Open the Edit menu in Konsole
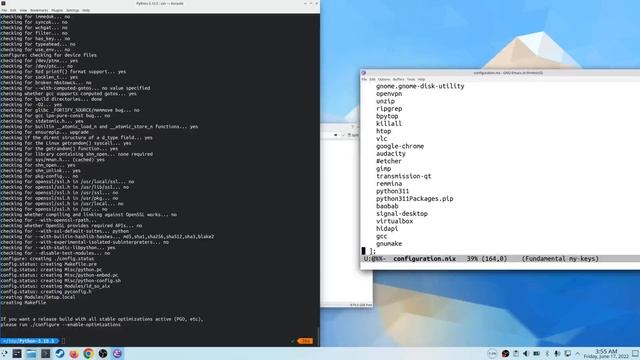The image size is (640, 360). coord(13,10)
